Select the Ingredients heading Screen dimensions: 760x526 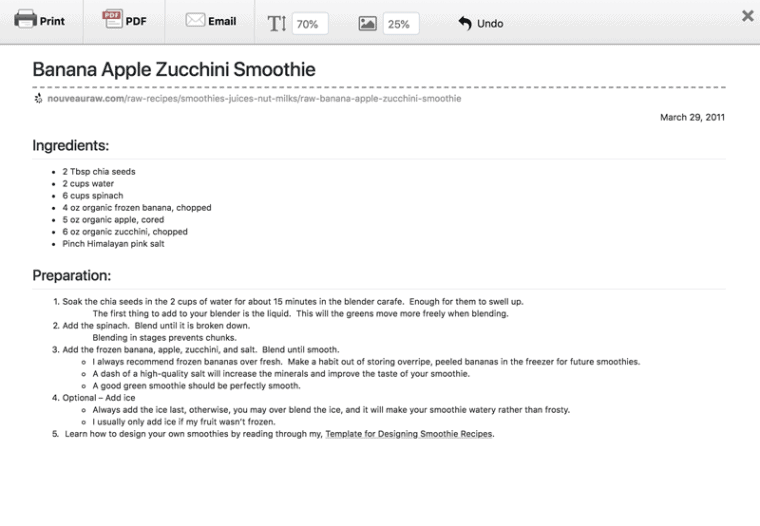pos(70,146)
